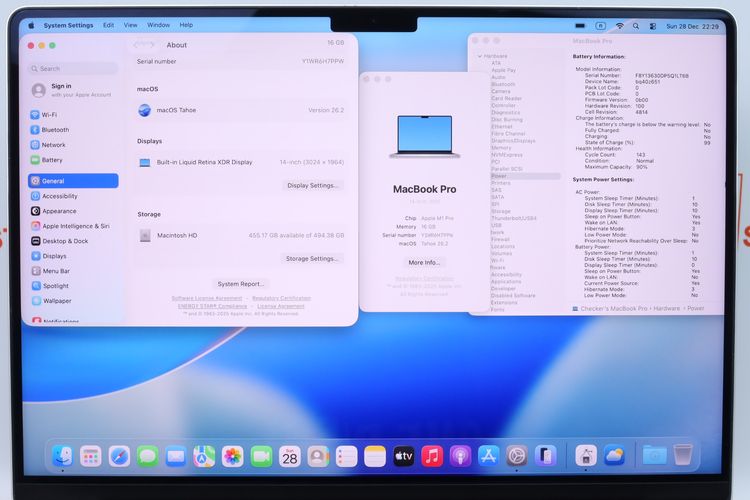Select Wallpaper in the Settings sidebar
The height and width of the screenshot is (500, 750).
73,301
